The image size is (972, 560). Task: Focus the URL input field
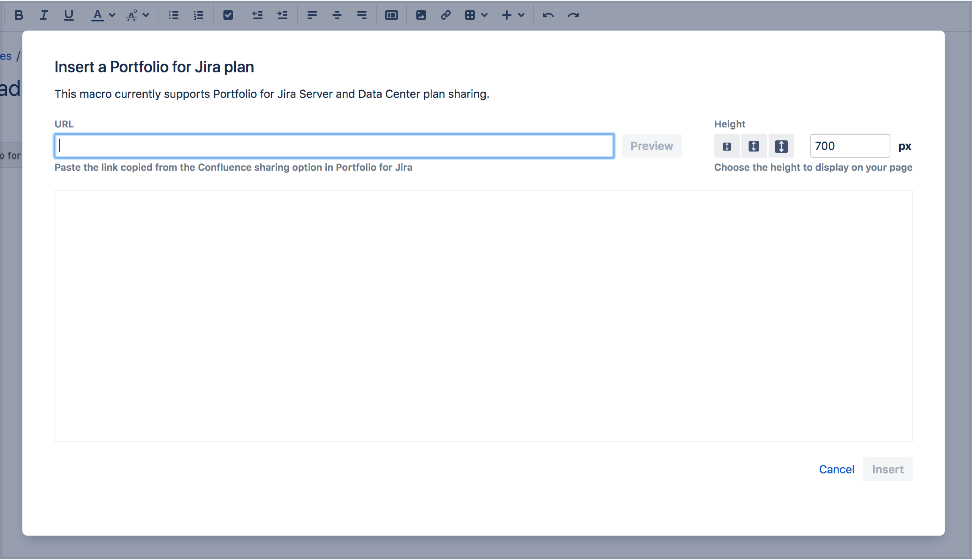tap(334, 146)
